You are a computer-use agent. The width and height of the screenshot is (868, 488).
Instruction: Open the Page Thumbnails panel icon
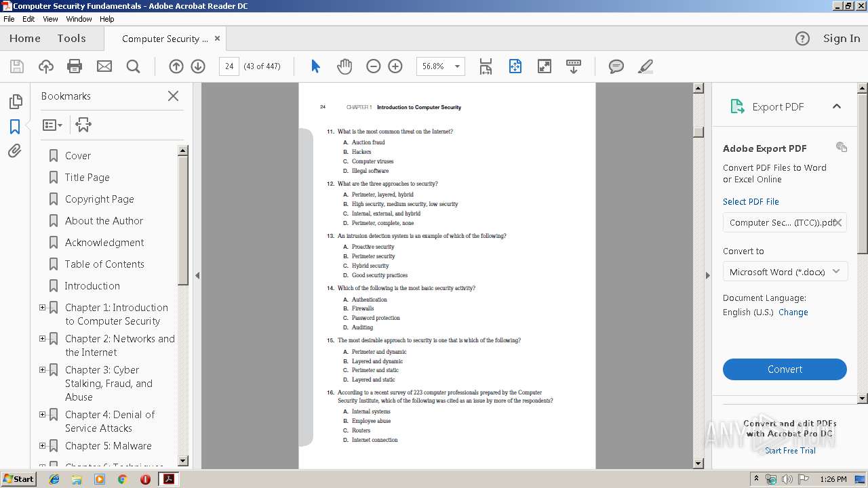(16, 102)
